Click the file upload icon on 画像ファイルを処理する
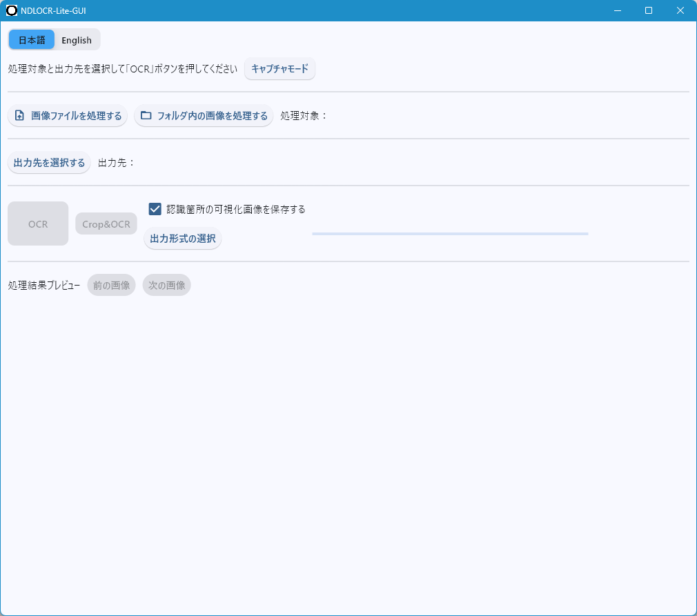Image resolution: width=697 pixels, height=616 pixels. [x=19, y=116]
